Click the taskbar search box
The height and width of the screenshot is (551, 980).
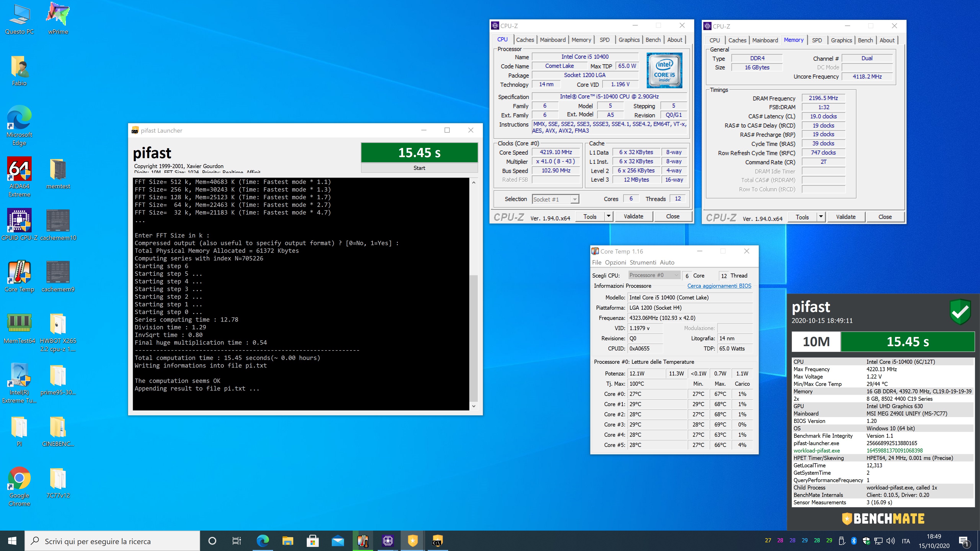(x=112, y=541)
